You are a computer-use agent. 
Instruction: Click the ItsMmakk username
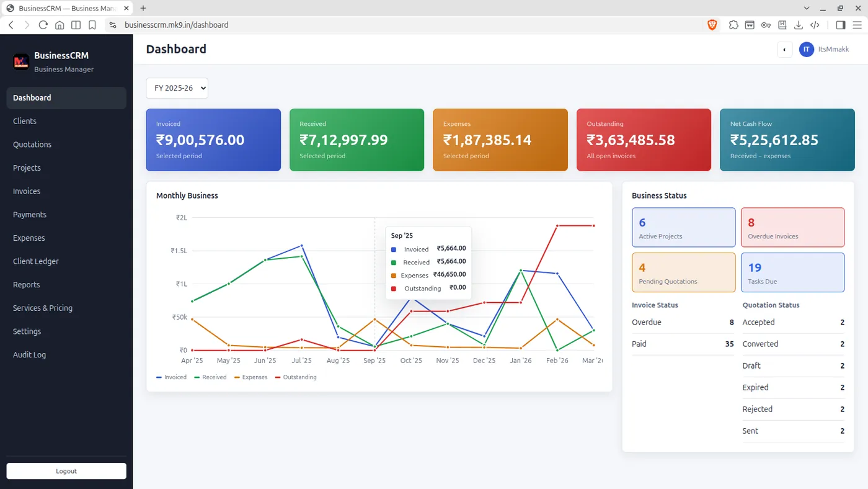tap(834, 50)
